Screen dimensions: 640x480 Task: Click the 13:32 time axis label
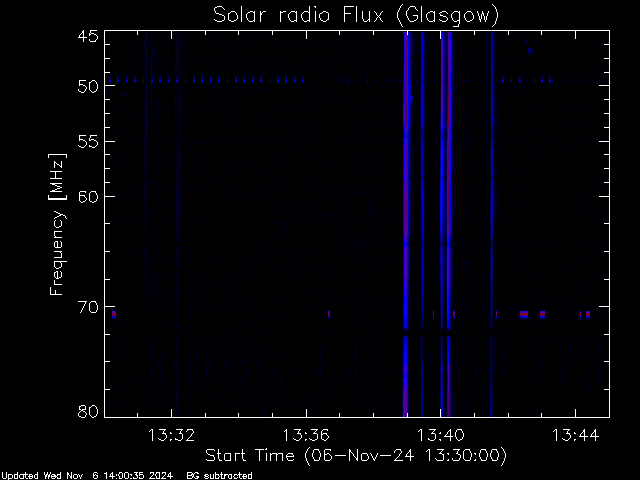point(171,435)
